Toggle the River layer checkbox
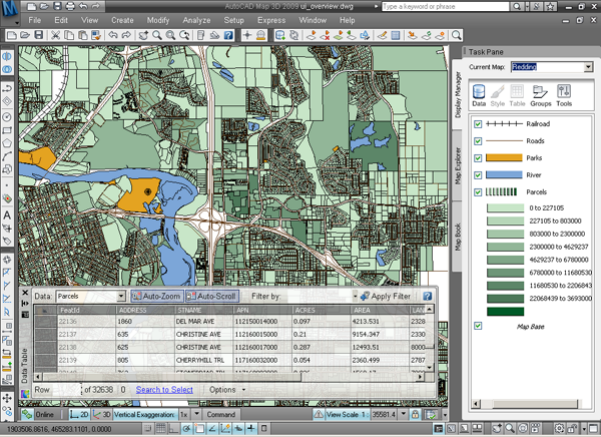Screen dimensions: 601x437 pyautogui.click(x=479, y=174)
